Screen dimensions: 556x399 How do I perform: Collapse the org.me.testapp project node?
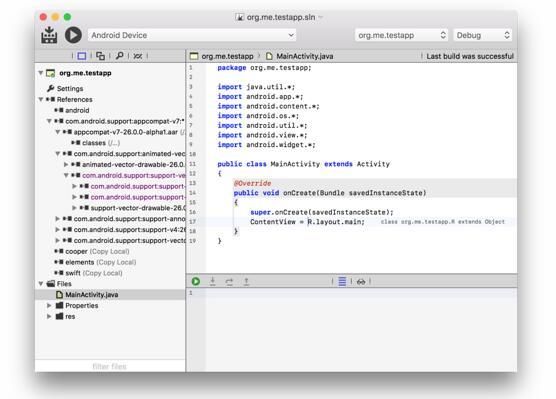click(41, 73)
